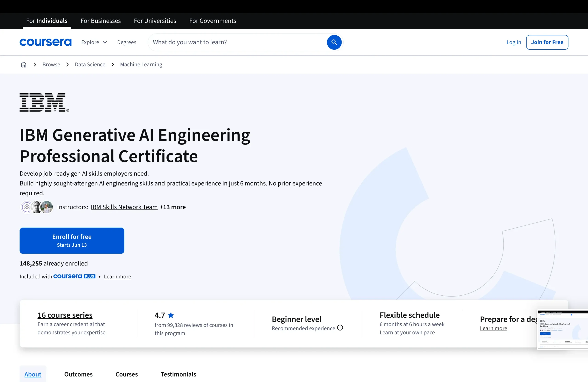
Task: Click '6 months at 6 hours a week'
Action: coord(412,324)
